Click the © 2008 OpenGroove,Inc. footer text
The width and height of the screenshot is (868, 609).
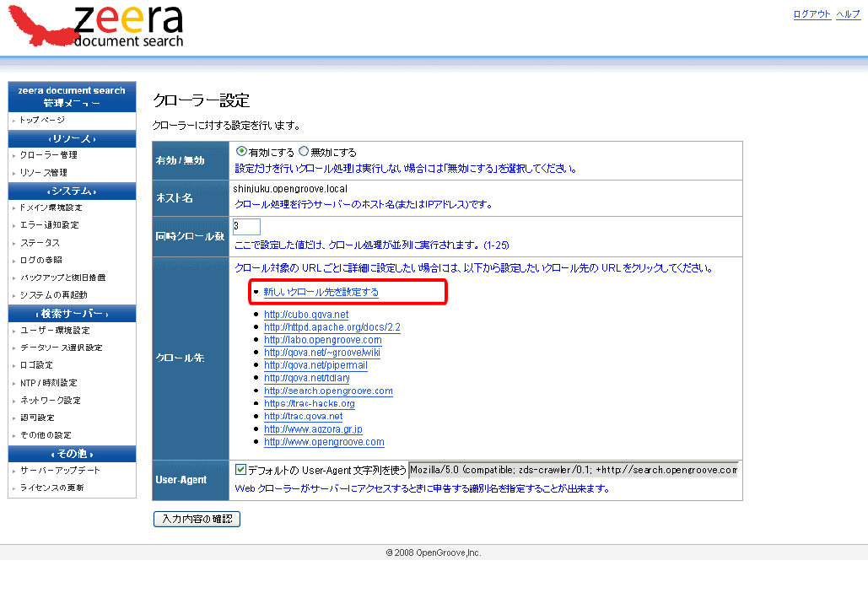tap(434, 552)
